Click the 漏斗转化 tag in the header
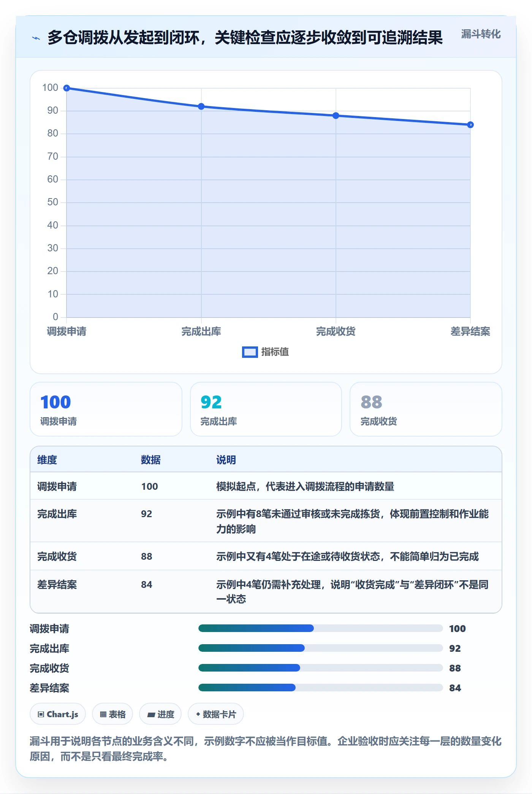Image resolution: width=532 pixels, height=794 pixels. pyautogui.click(x=481, y=34)
